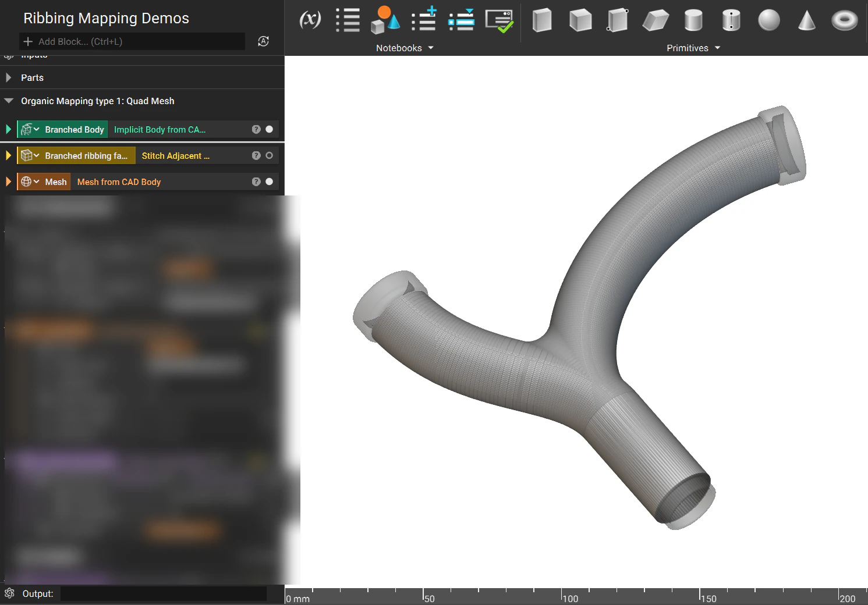Click the auto-refresh icon beside Add Block
The image size is (868, 605).
[263, 41]
